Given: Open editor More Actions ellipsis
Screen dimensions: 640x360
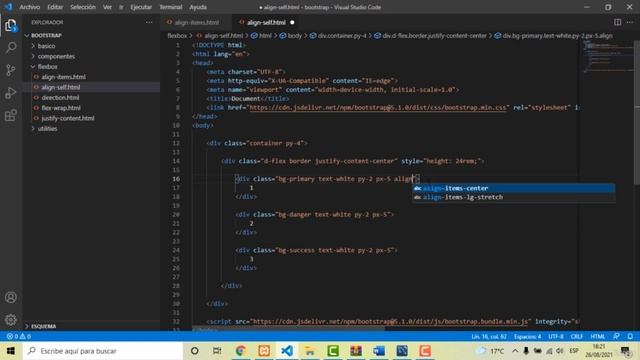Looking at the screenshot, I should (x=630, y=22).
